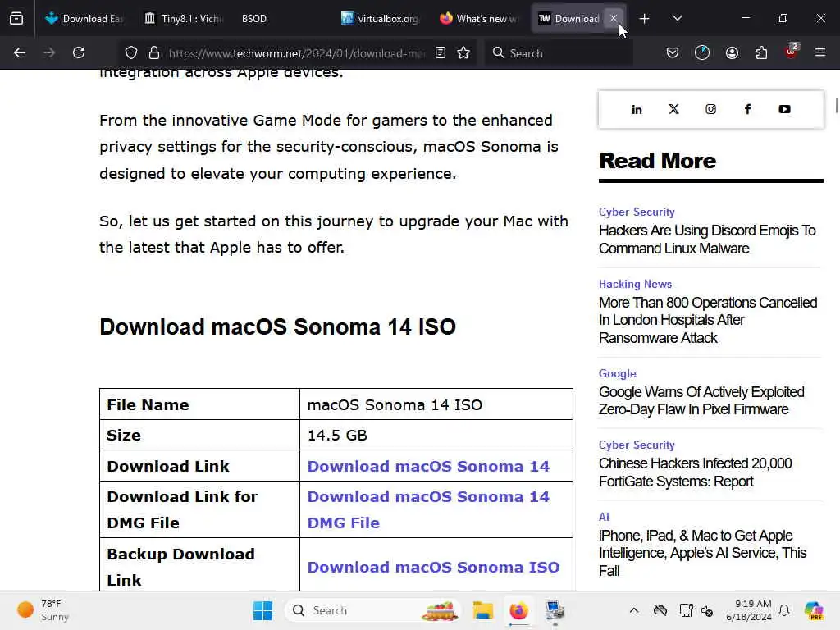Switch to the Download Eas tab
Viewport: 840px width, 630px height.
click(84, 19)
